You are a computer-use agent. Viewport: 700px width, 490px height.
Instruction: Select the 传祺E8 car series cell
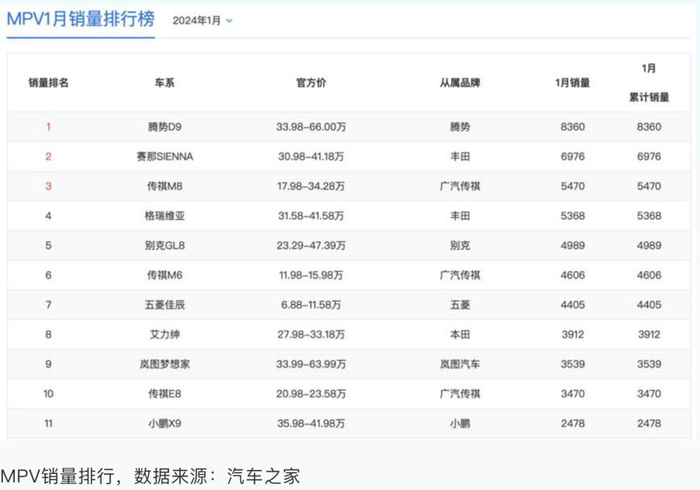click(164, 394)
